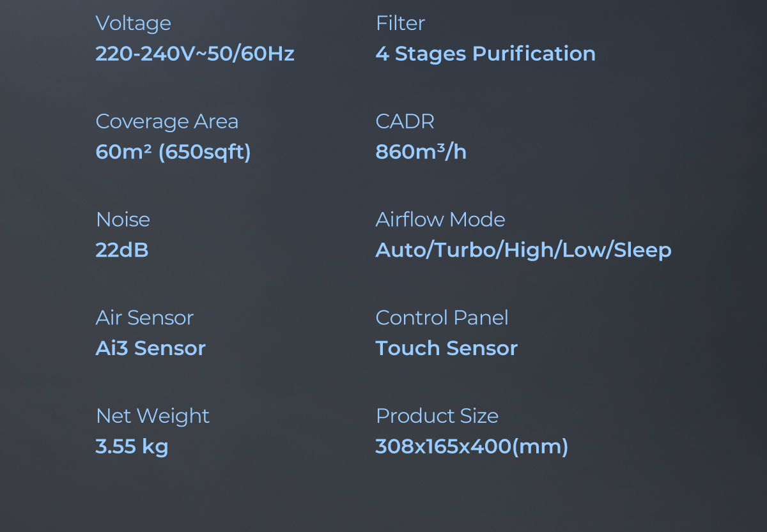The image size is (767, 532).
Task: Select the 60m² (650sqft) value
Action: 173,152
